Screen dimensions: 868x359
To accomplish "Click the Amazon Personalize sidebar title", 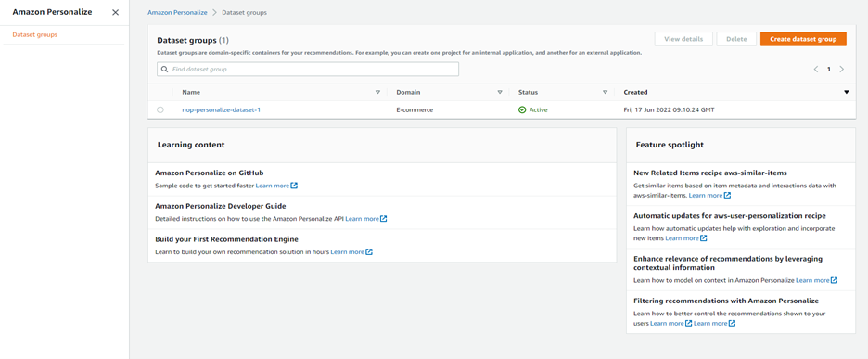I will tap(52, 12).
